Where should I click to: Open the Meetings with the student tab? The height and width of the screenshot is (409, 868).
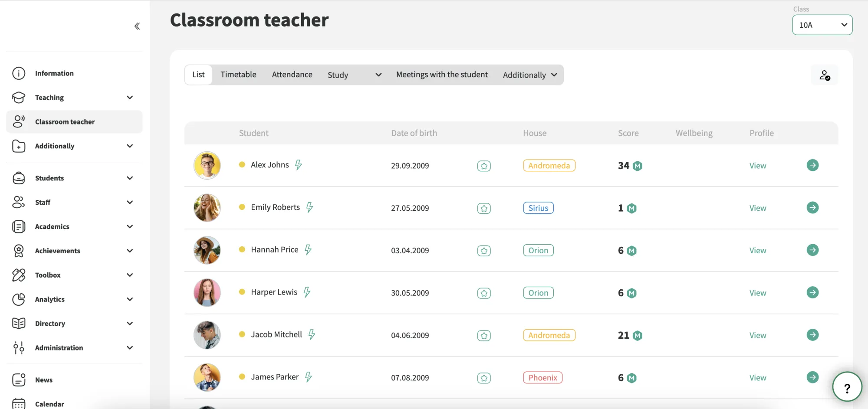click(x=442, y=75)
